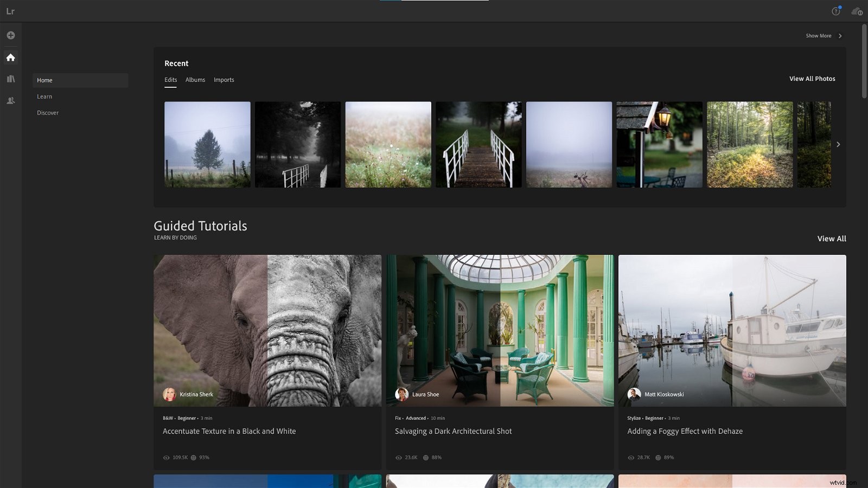The image size is (868, 488).
Task: Expand the recent photos carousel with right chevron
Action: pyautogui.click(x=838, y=144)
